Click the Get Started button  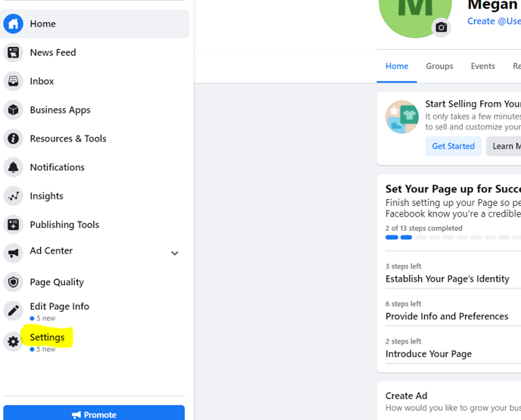click(x=453, y=146)
